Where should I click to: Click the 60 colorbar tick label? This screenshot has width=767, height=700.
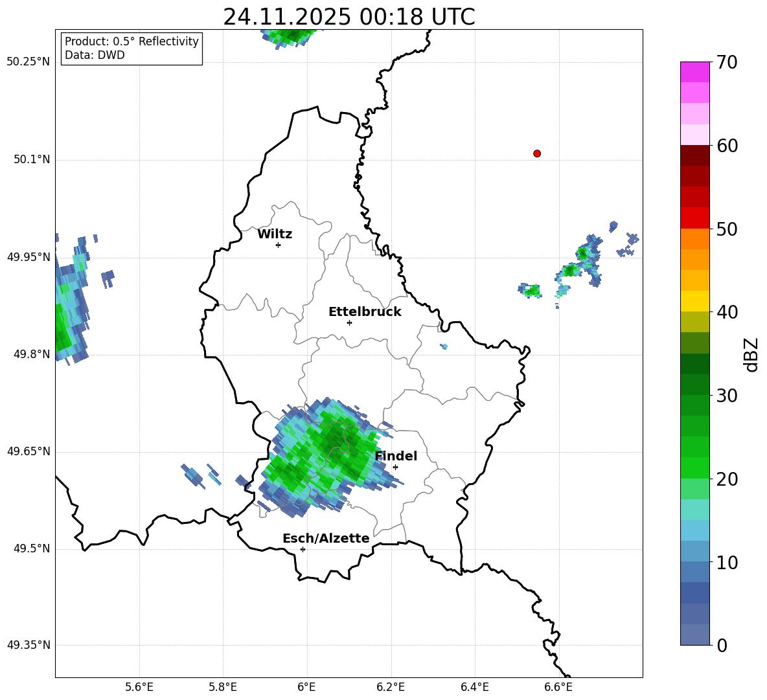coord(727,146)
